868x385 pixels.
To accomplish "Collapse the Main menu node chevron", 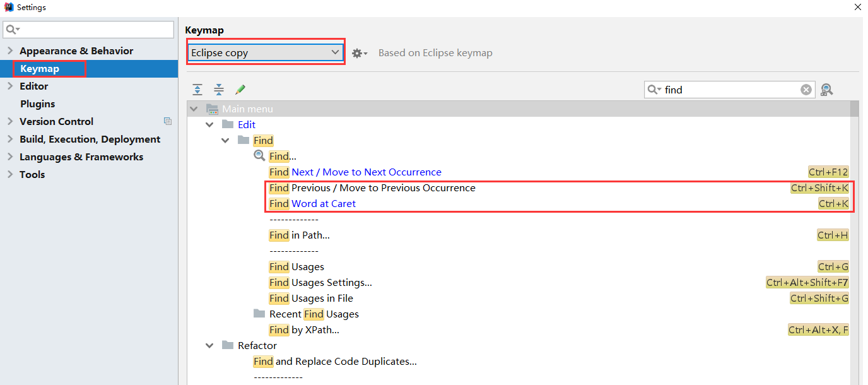I will click(x=194, y=109).
